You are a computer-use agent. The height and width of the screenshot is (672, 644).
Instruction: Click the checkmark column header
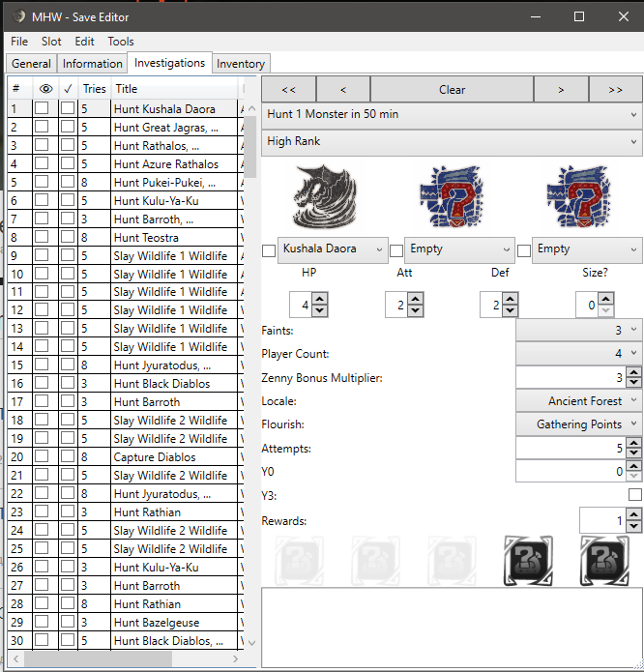[68, 89]
